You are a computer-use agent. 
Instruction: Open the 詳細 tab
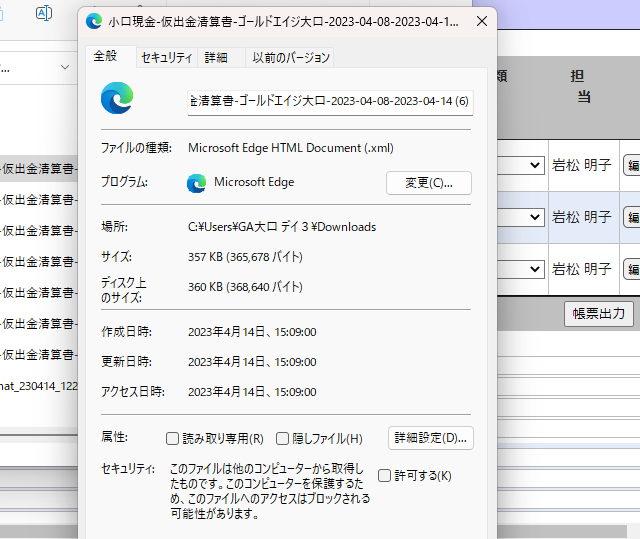[x=216, y=58]
